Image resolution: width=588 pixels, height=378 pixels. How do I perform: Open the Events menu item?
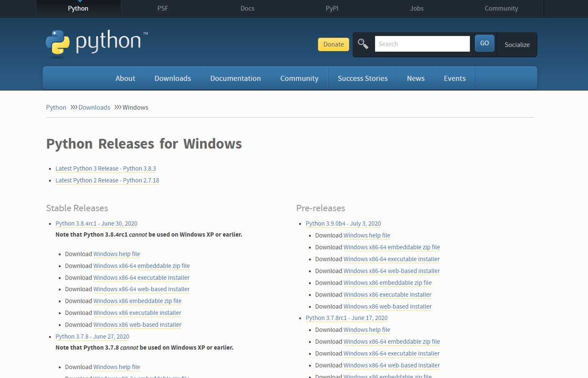[x=455, y=78]
